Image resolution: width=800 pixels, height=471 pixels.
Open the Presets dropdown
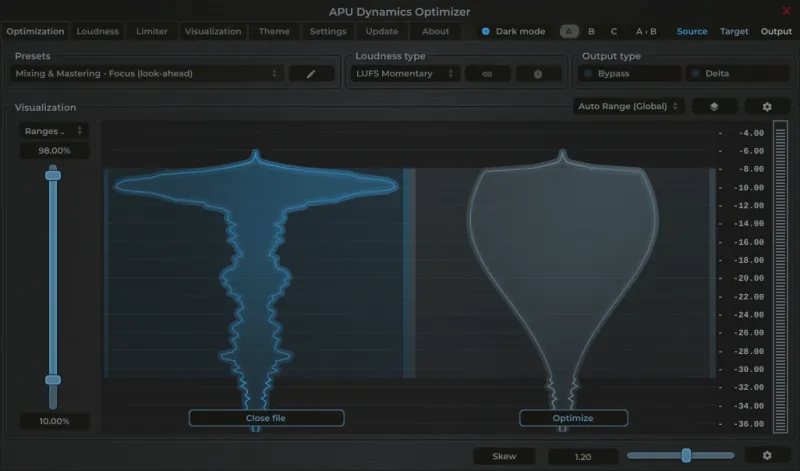tap(146, 73)
